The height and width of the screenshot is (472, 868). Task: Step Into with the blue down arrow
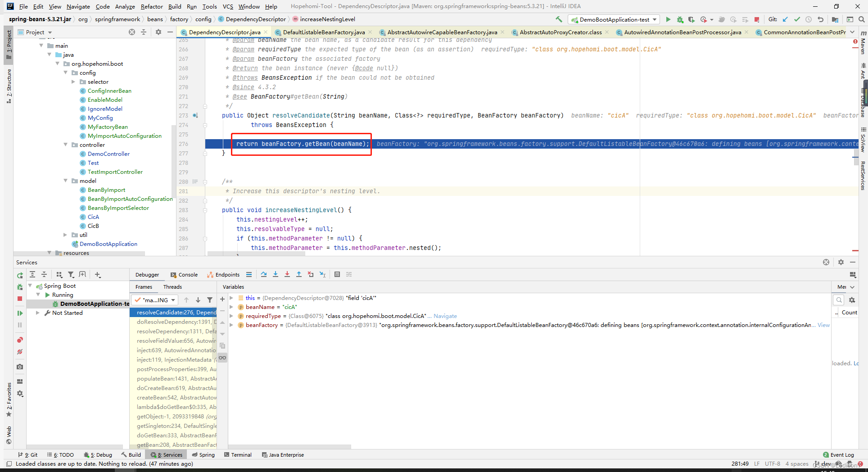[x=276, y=274]
